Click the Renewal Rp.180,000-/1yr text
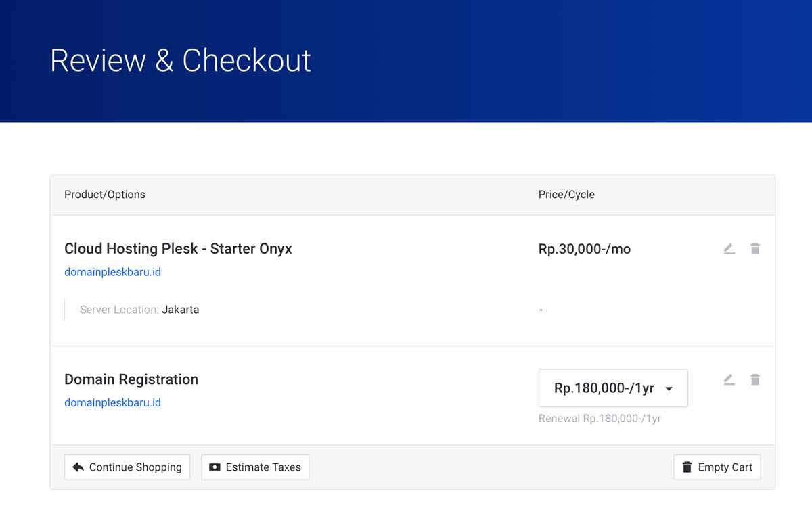Viewport: 812px width, 514px height. coord(598,419)
